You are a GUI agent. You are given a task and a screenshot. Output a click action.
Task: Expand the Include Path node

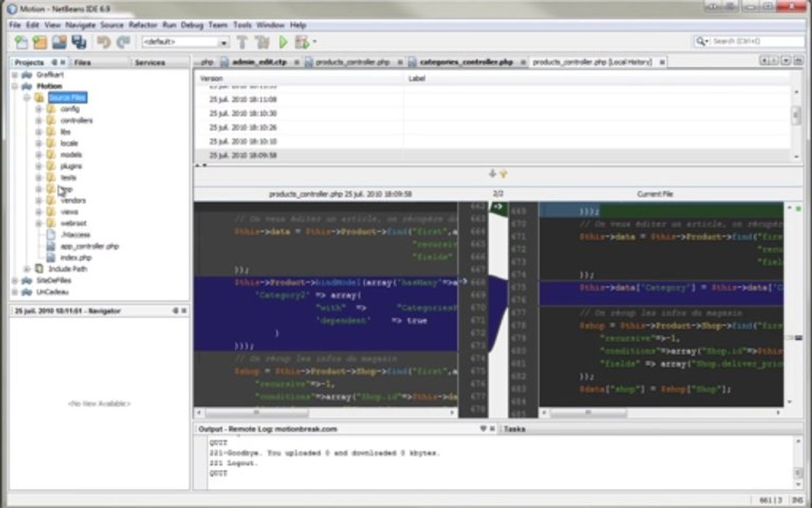[x=26, y=269]
